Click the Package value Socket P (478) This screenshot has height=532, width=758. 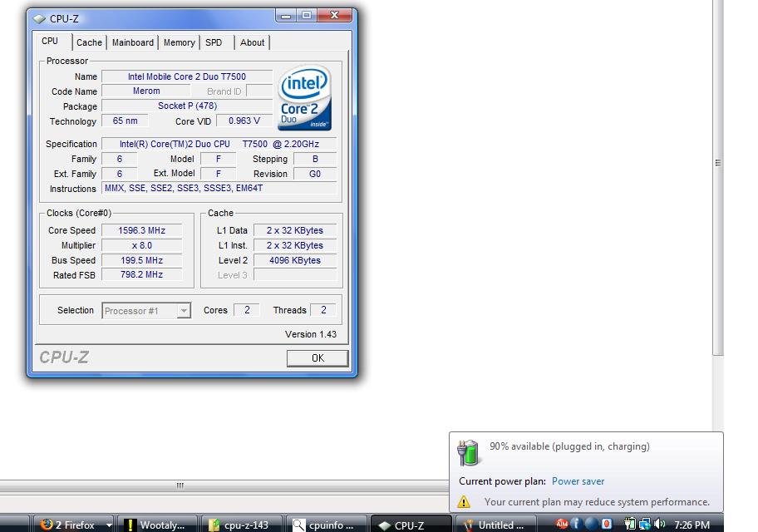click(187, 106)
